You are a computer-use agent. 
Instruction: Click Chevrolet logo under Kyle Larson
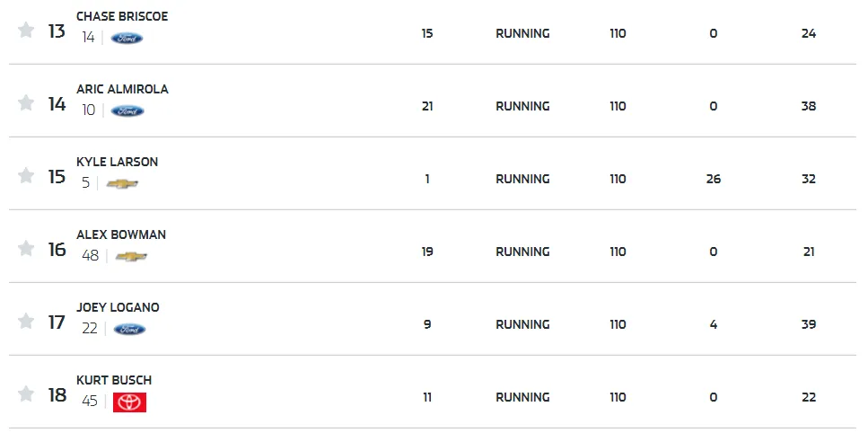pyautogui.click(x=122, y=184)
